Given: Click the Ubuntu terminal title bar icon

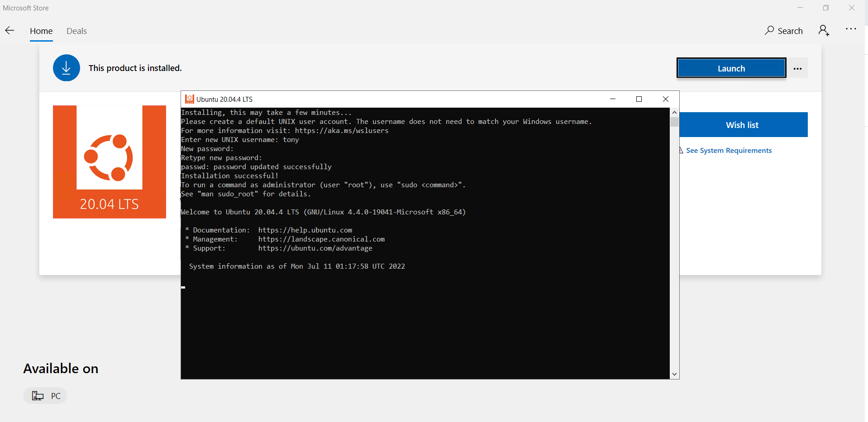Looking at the screenshot, I should click(x=189, y=99).
